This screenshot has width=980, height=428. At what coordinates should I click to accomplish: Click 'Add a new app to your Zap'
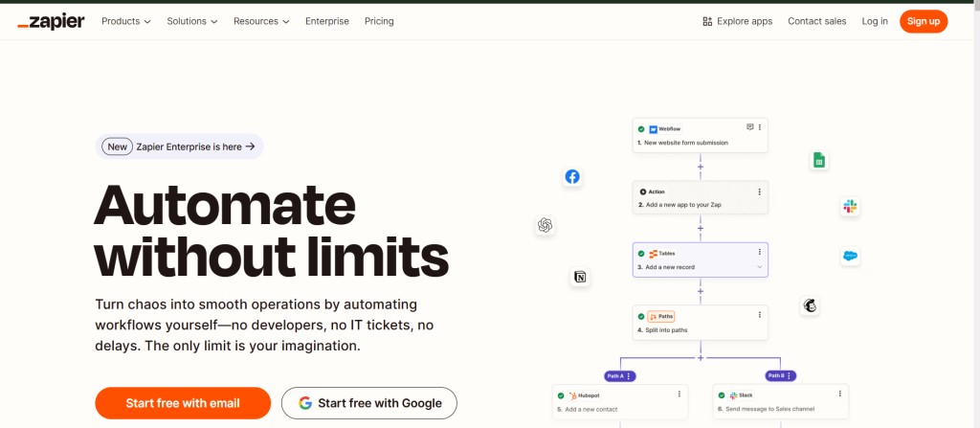pos(683,205)
